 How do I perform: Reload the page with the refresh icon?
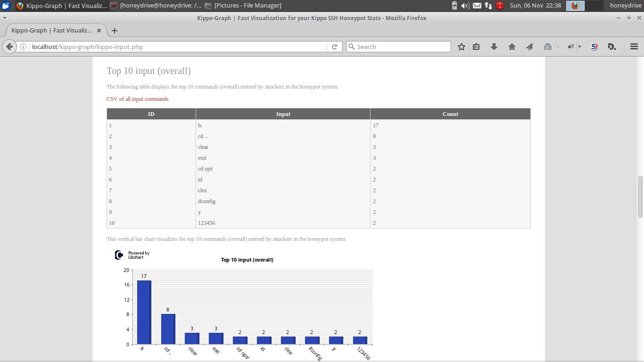[334, 47]
